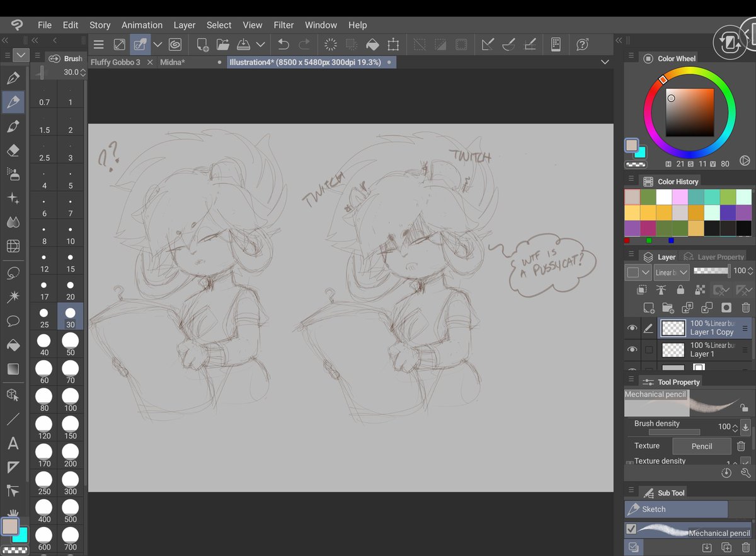The width and height of the screenshot is (756, 556).
Task: Click the New layer folder icon
Action: [x=668, y=308]
